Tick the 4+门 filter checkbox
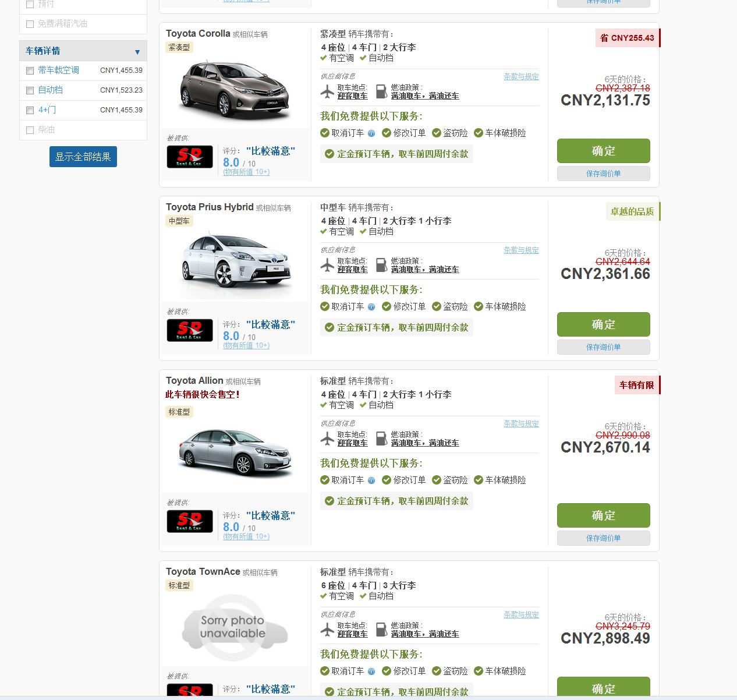737x700 pixels. click(30, 111)
